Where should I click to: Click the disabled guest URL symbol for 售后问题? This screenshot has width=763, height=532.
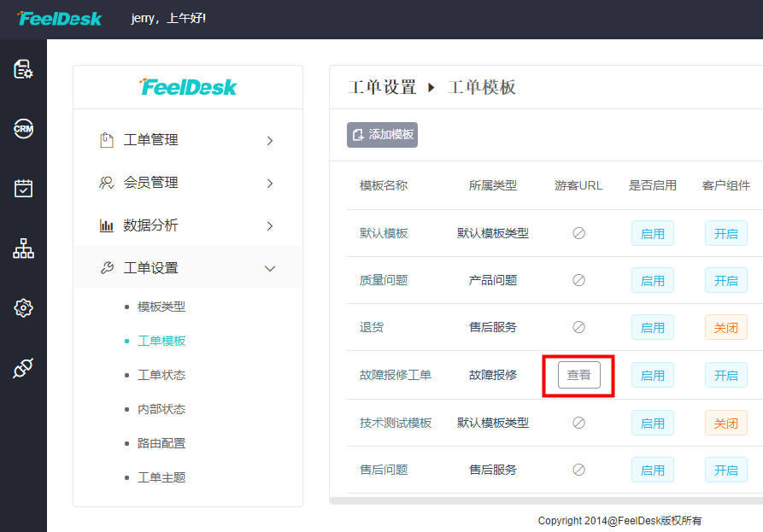point(578,470)
